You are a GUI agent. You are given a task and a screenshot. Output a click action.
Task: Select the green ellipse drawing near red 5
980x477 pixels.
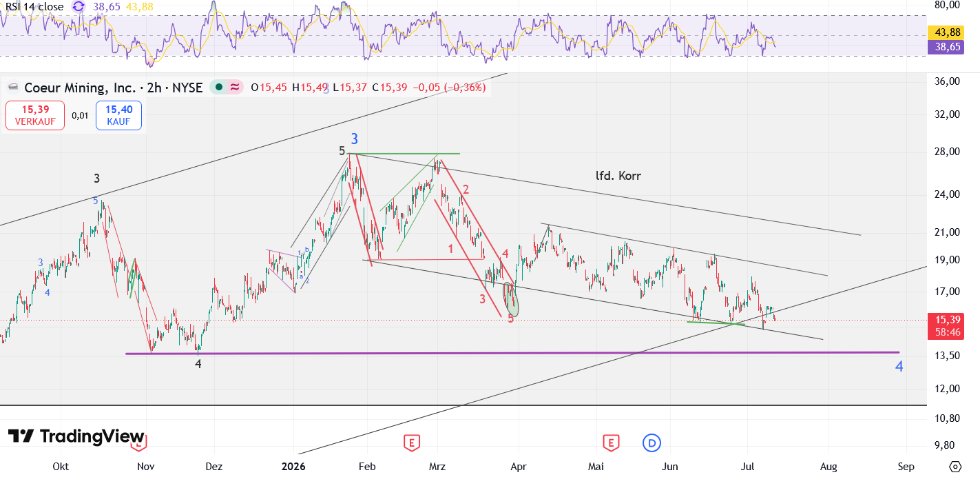pyautogui.click(x=510, y=299)
